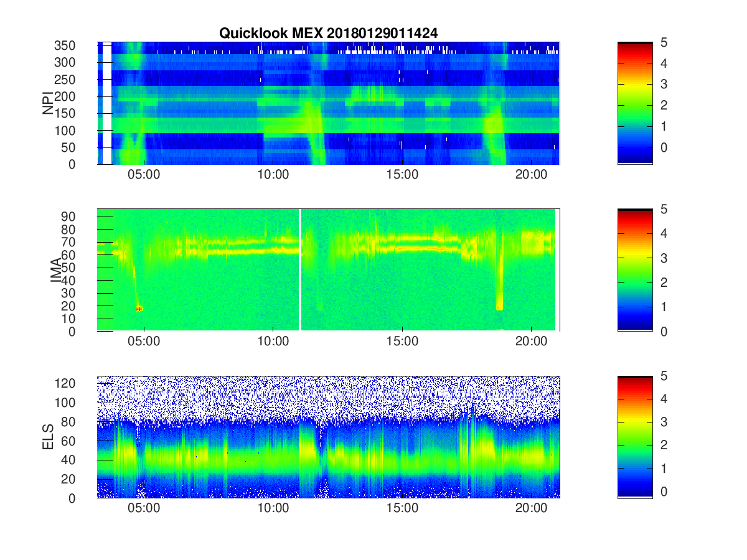The image size is (747, 560).
Task: Click the 3 label on the NPI color bar
Action: click(x=664, y=84)
